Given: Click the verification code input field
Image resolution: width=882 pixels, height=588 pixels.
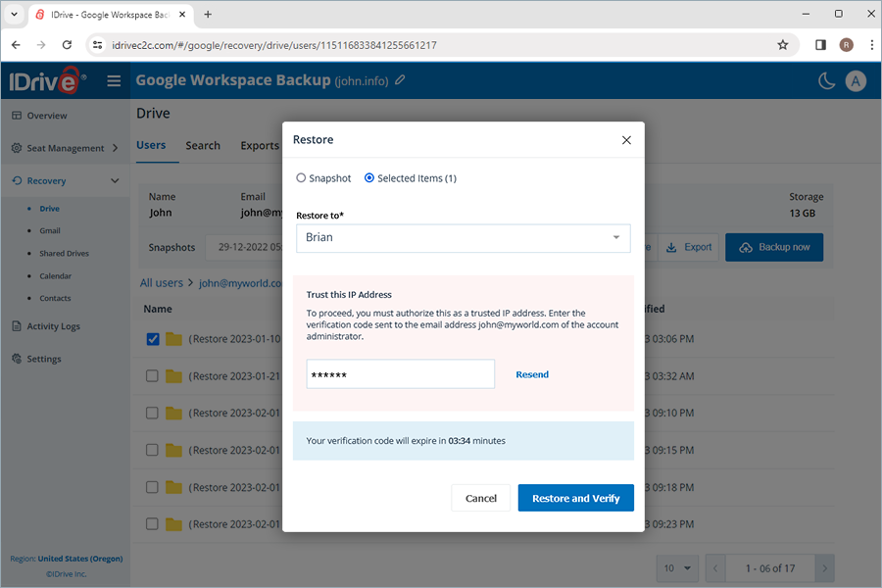Looking at the screenshot, I should pyautogui.click(x=401, y=374).
